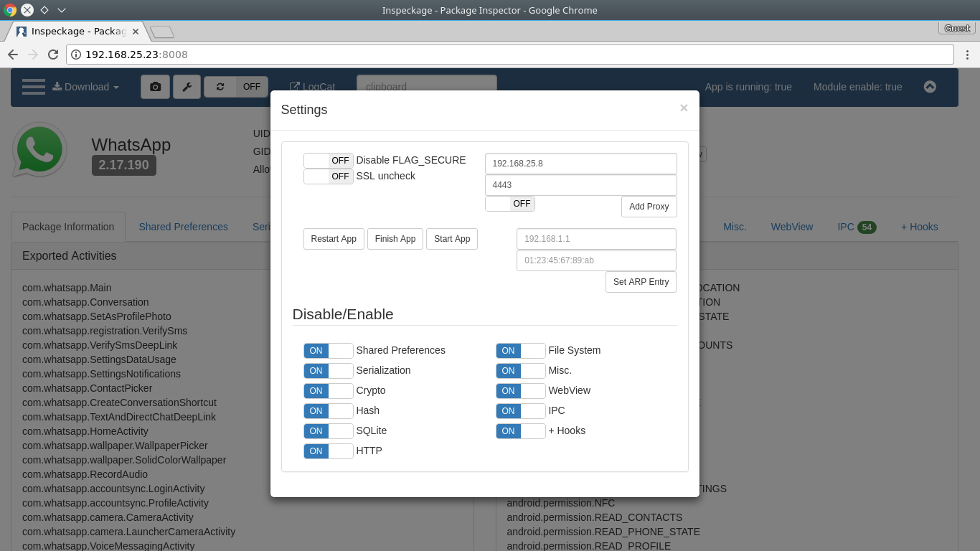The width and height of the screenshot is (980, 551).
Task: Click 'Module enable: true' status
Action: pyautogui.click(x=857, y=87)
